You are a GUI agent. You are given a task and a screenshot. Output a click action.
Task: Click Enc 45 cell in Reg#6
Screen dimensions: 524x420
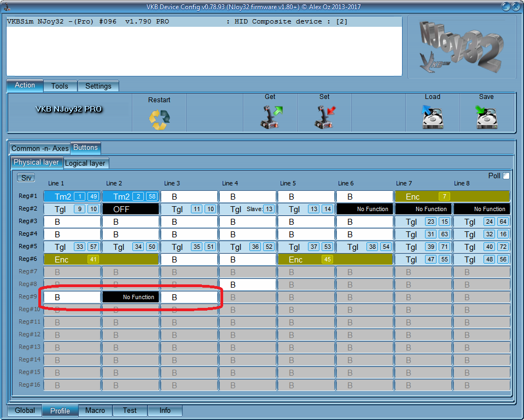(x=335, y=259)
